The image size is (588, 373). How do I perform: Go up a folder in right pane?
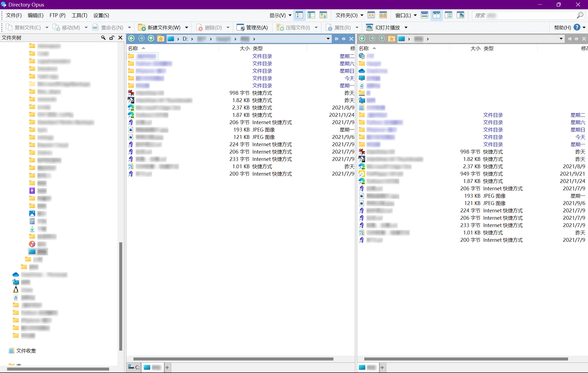click(x=382, y=39)
